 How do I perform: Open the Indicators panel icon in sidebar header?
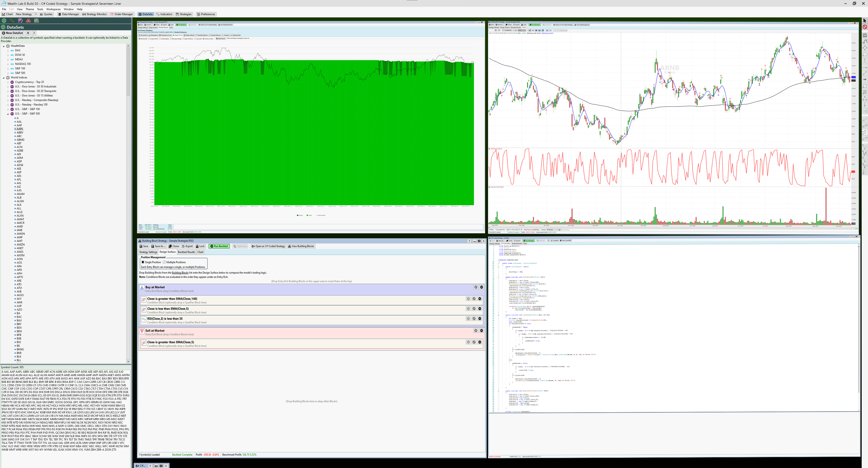point(12,21)
